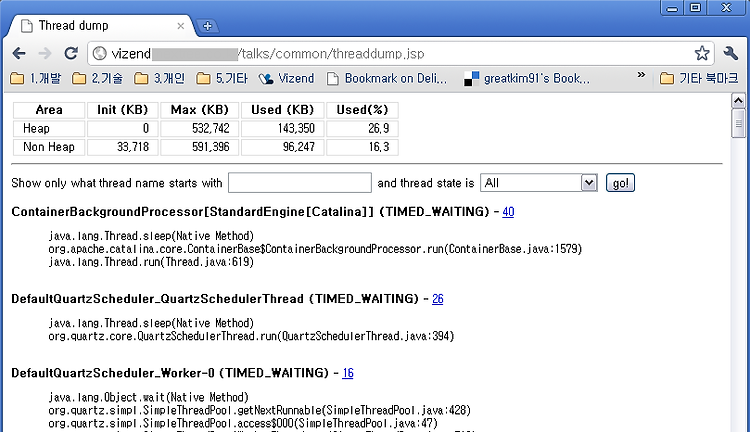Open thread link 40
750x432 pixels.
(508, 211)
